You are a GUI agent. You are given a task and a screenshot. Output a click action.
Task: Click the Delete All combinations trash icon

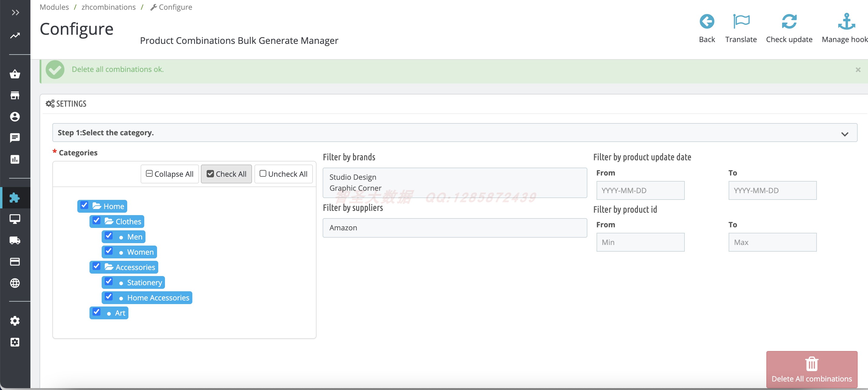[811, 364]
